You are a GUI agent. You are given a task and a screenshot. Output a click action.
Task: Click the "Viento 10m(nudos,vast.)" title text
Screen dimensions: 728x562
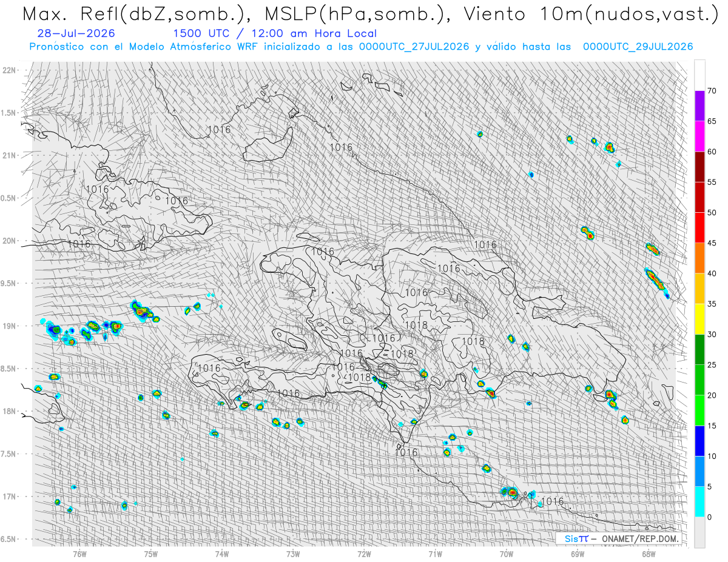point(593,15)
